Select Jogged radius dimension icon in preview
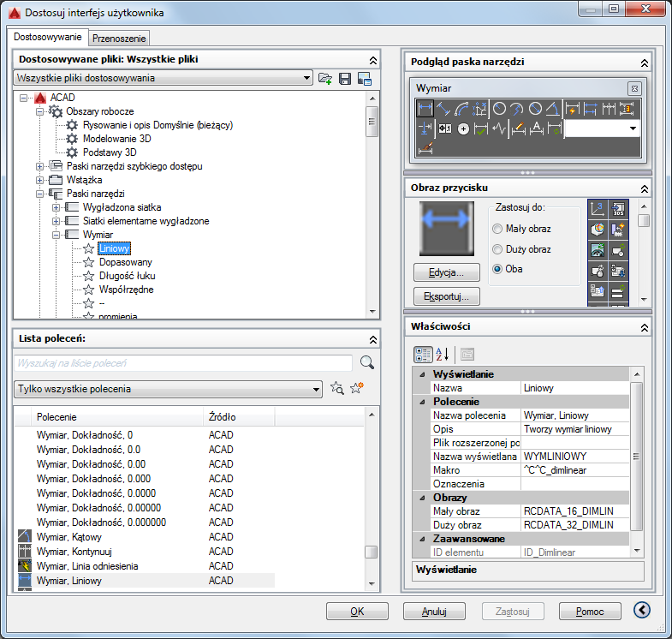Viewport: 672px width, 639px height. pyautogui.click(x=517, y=109)
